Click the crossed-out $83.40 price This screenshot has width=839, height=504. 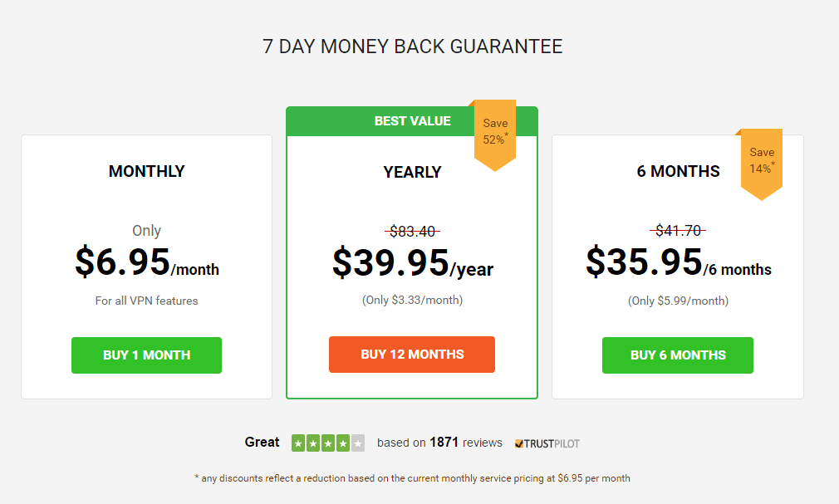pyautogui.click(x=412, y=231)
